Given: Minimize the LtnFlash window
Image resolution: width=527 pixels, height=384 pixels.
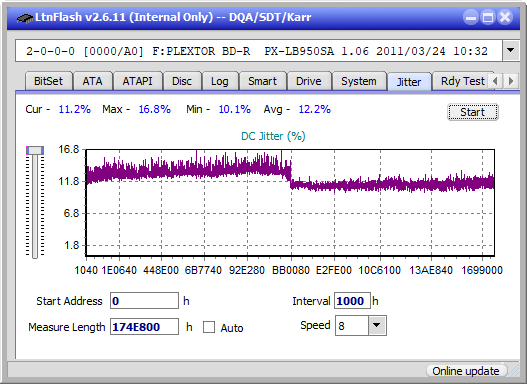Looking at the screenshot, I should [471, 17].
